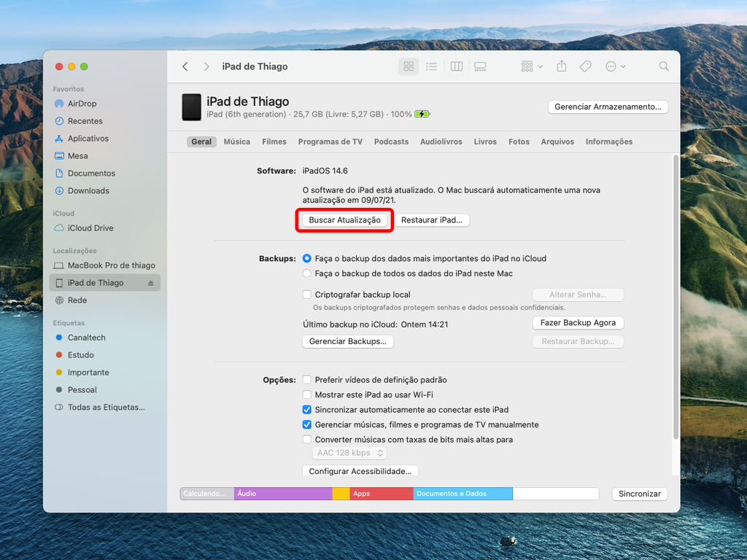Open the AAC 128 kbps dropdown
Image resolution: width=747 pixels, height=560 pixels.
click(349, 453)
